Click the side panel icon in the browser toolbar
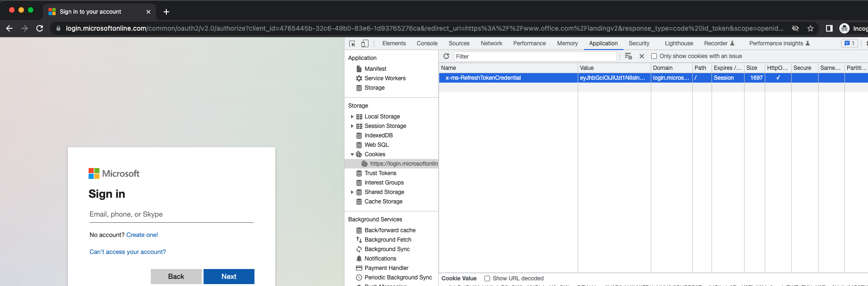Screen dimensions: 868x286 (829, 28)
